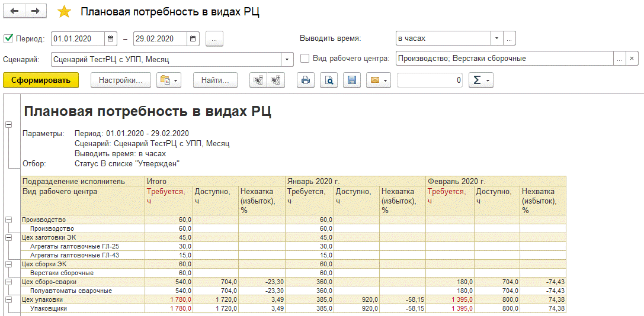Click the Сценарий ТестРЦ с УПП field
Image resolution: width=644 pixels, height=316 pixels.
(166, 59)
